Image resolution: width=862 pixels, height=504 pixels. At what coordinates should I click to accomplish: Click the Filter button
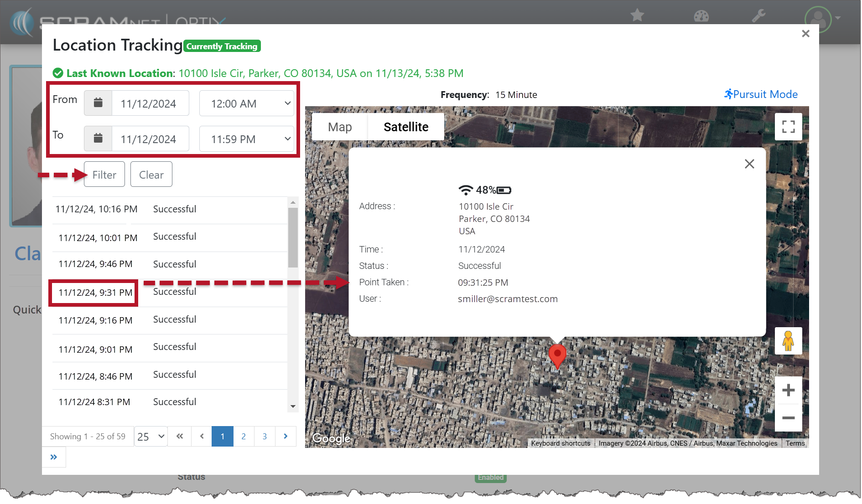point(104,175)
